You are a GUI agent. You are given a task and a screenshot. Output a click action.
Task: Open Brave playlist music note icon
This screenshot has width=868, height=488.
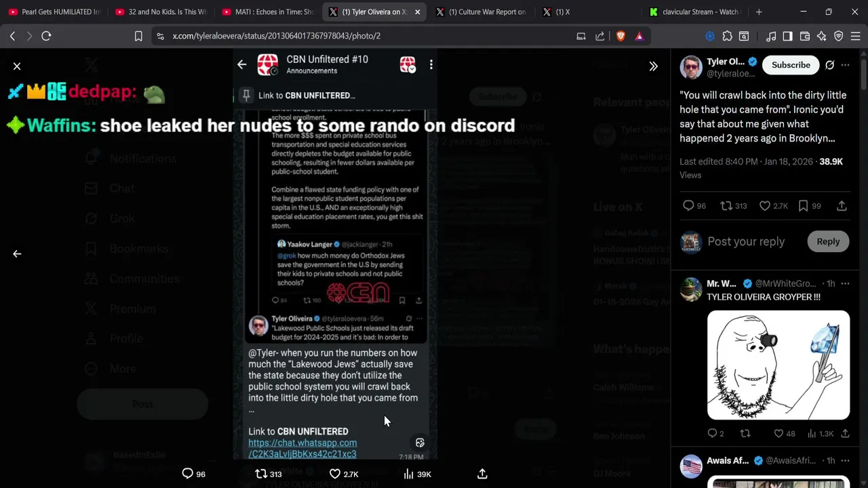pyautogui.click(x=771, y=36)
